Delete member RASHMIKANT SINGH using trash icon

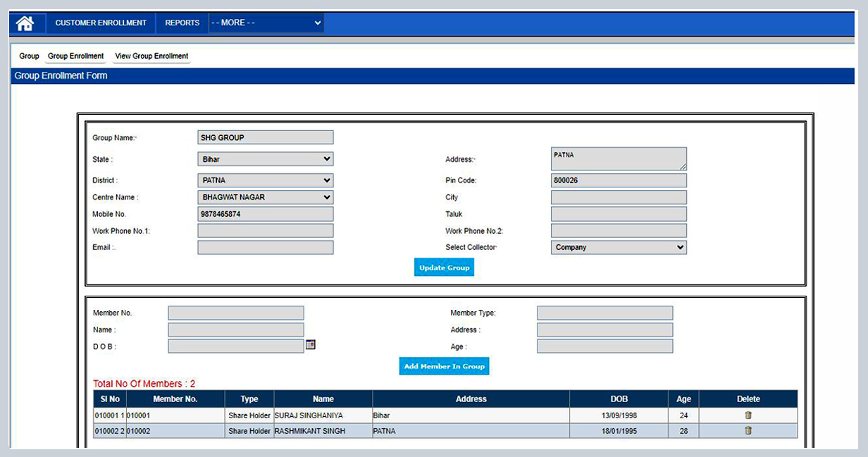748,431
